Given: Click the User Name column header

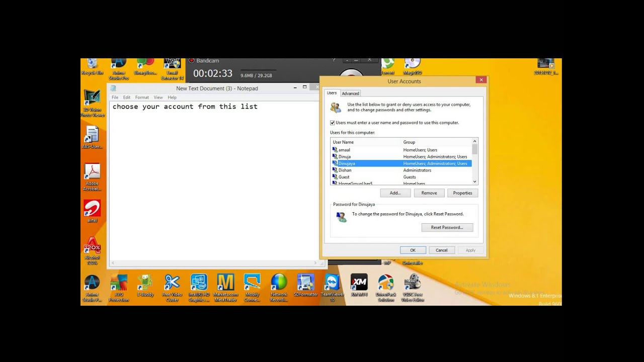Looking at the screenshot, I should point(366,142).
